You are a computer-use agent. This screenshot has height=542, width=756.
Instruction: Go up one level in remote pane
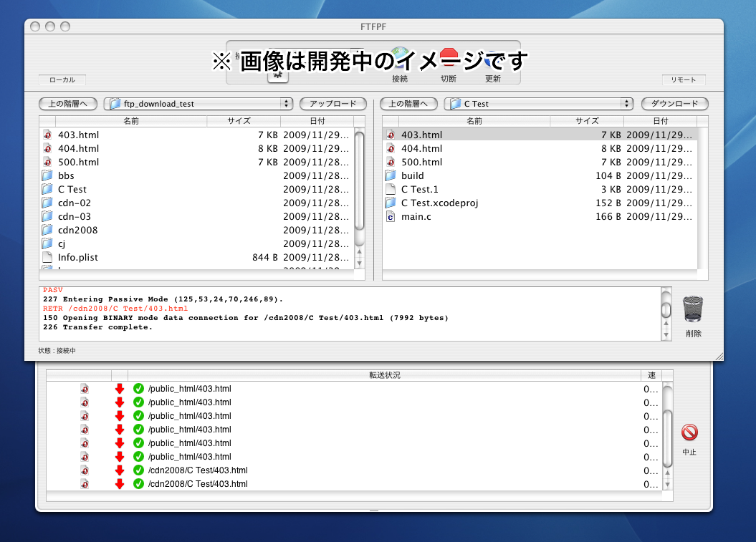coord(408,104)
